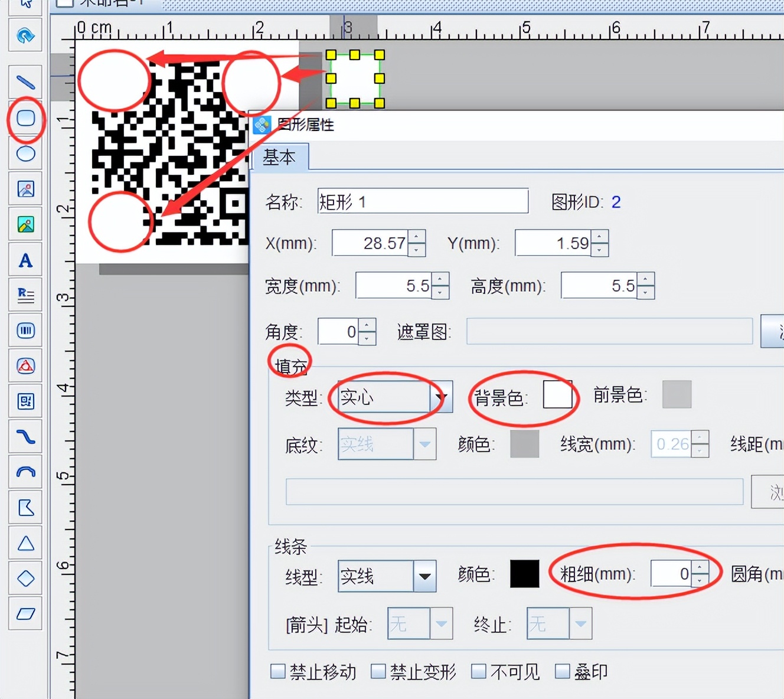Select the rounded rectangle tool

point(25,118)
